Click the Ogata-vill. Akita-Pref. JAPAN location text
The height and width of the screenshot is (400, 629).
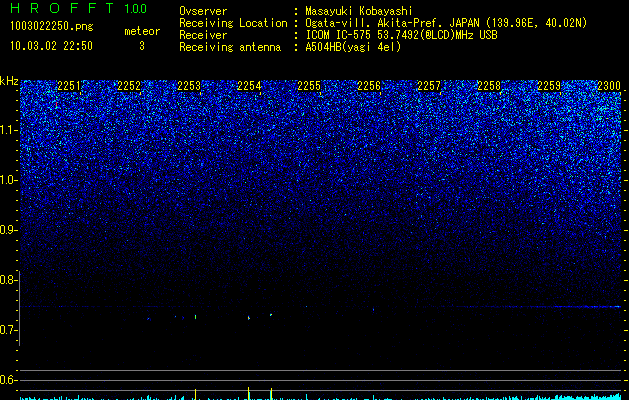pyautogui.click(x=446, y=23)
